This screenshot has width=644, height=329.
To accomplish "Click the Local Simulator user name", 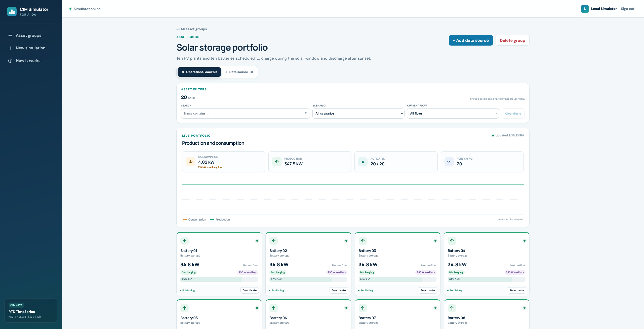I will [604, 9].
